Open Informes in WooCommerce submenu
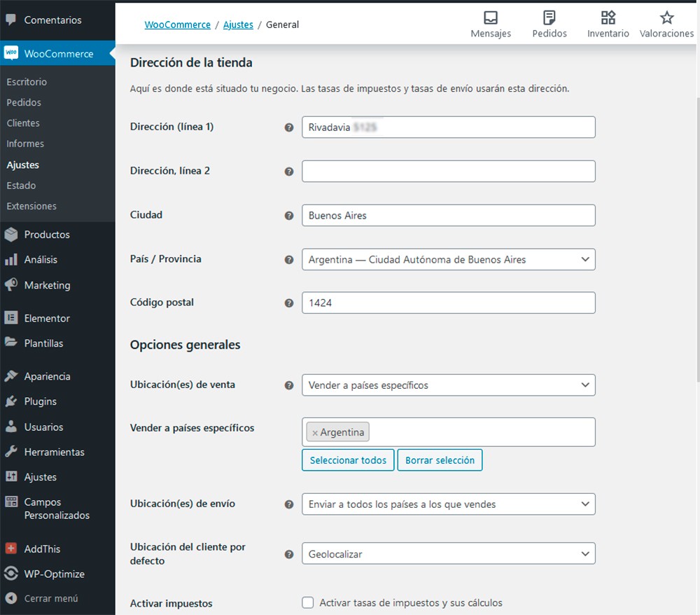This screenshot has height=615, width=700. (25, 144)
